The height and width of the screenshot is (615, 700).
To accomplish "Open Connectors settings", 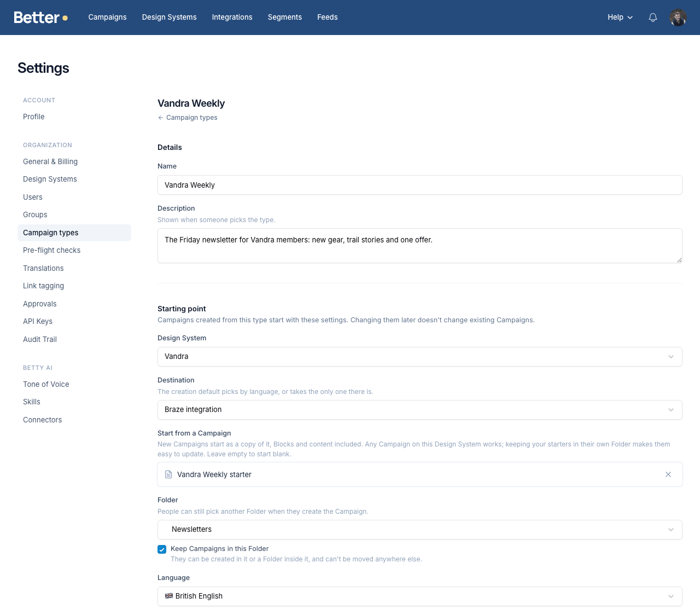I will (x=74, y=420).
